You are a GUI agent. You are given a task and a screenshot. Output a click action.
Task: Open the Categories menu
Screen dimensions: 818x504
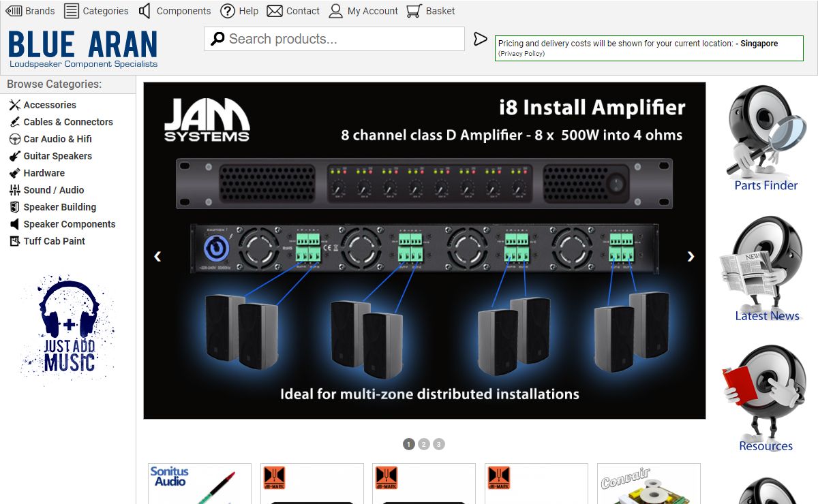point(96,11)
